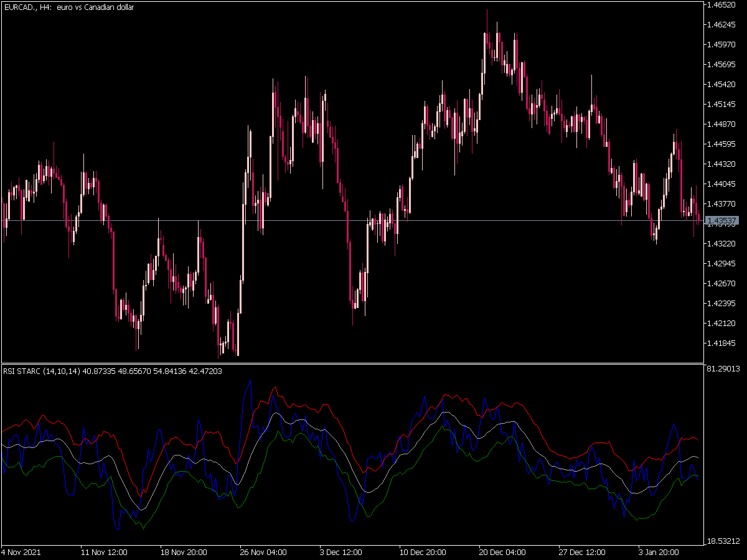Click the 1.41845 price axis label
The width and height of the screenshot is (747, 560).
723,343
